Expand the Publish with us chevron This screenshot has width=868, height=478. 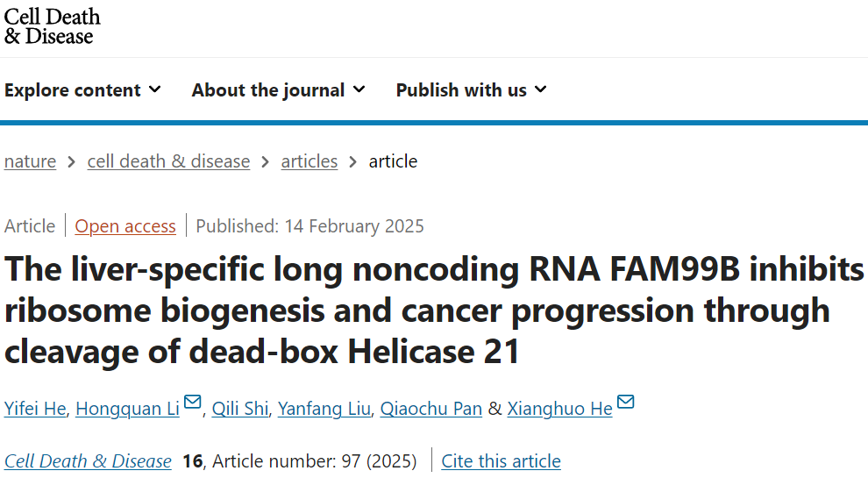[x=541, y=89]
